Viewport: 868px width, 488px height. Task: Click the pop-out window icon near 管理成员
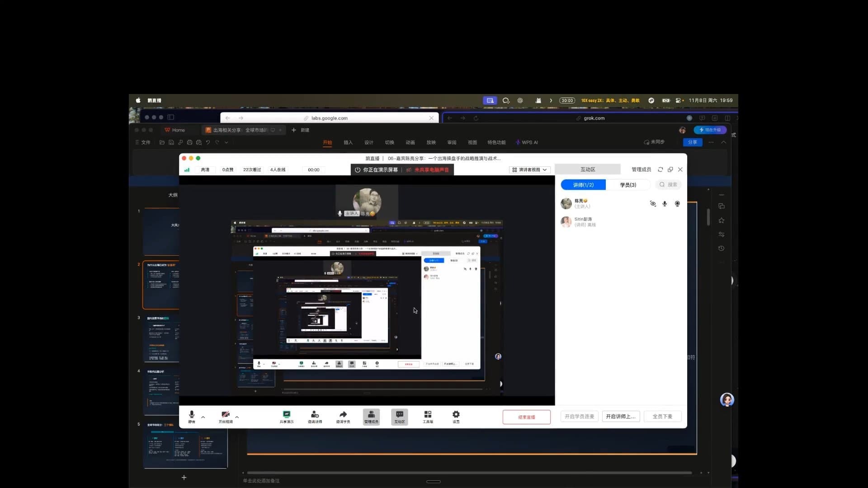click(x=670, y=169)
